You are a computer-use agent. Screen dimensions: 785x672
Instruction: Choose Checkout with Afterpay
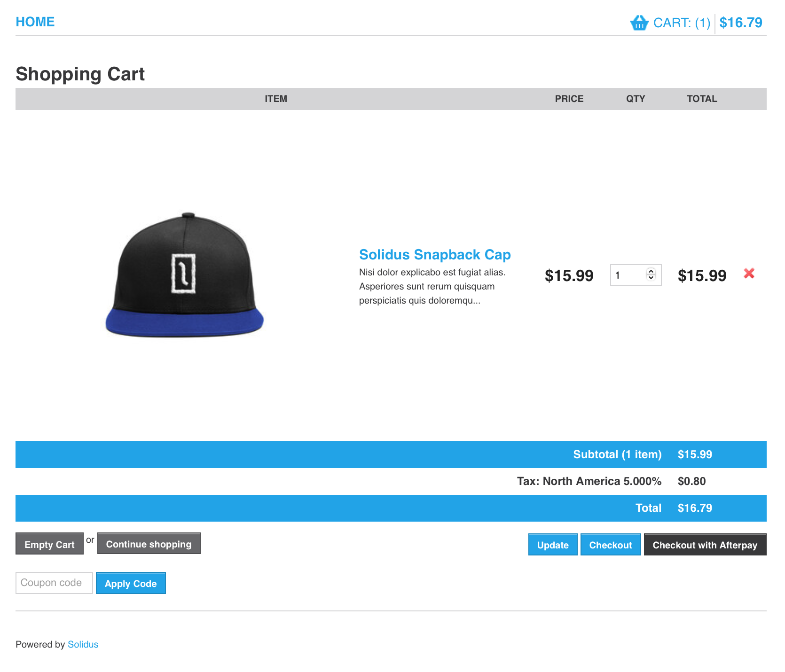pos(705,545)
